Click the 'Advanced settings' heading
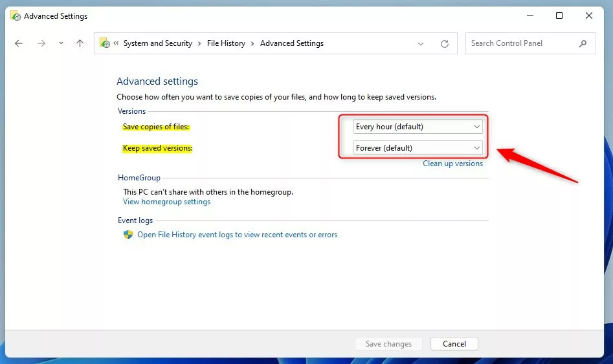This screenshot has height=364, width=613. [157, 81]
